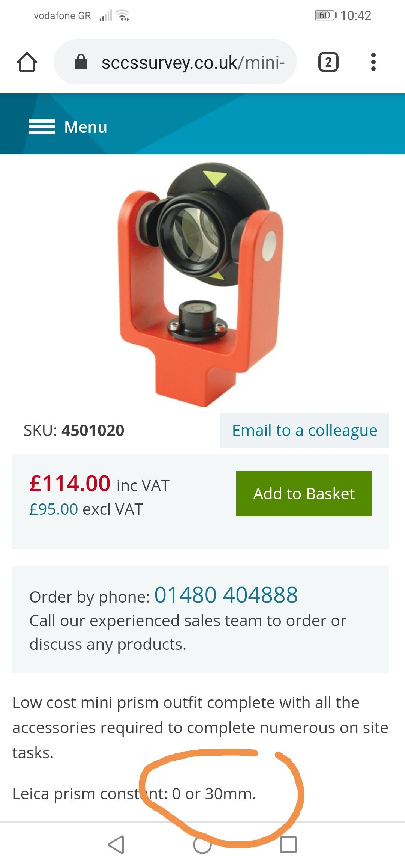405x868 pixels.
Task: Tap the Android back navigation button
Action: click(x=116, y=845)
